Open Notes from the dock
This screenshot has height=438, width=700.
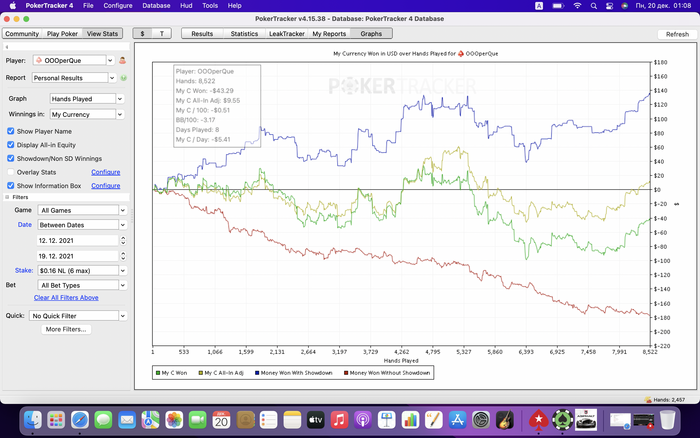(292, 420)
